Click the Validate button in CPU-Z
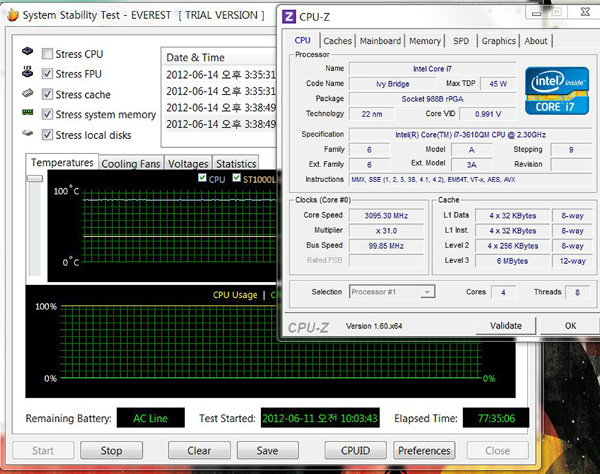The height and width of the screenshot is (474, 600). tap(506, 326)
